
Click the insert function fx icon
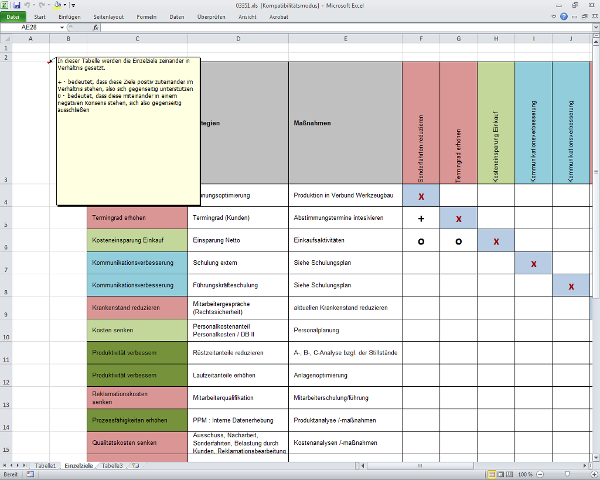pyautogui.click(x=95, y=27)
